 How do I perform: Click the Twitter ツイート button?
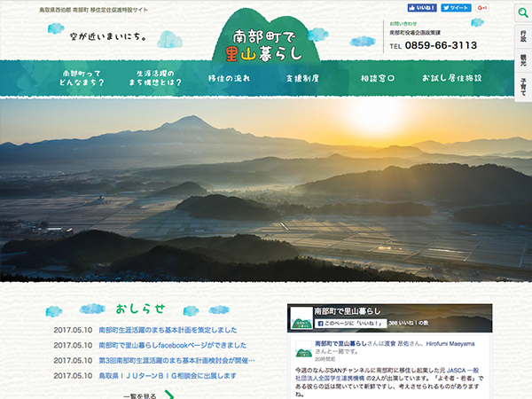[456, 8]
